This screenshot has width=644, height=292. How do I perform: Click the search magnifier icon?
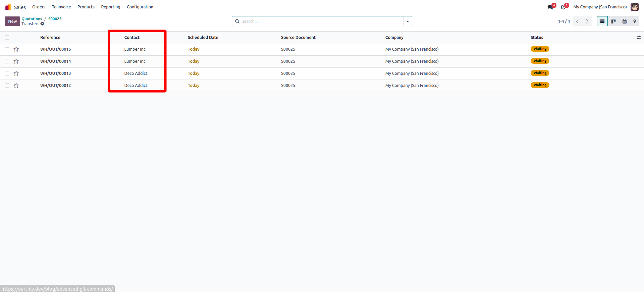[x=237, y=21]
